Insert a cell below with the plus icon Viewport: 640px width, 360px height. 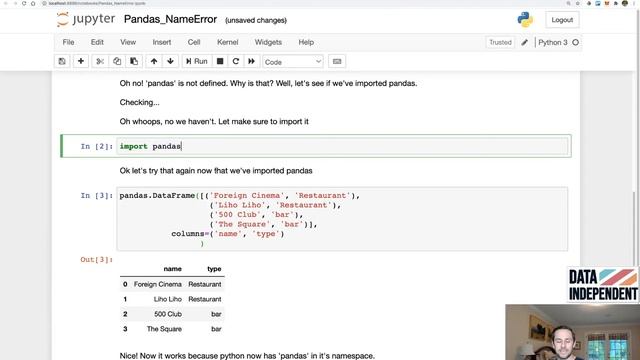coord(81,61)
